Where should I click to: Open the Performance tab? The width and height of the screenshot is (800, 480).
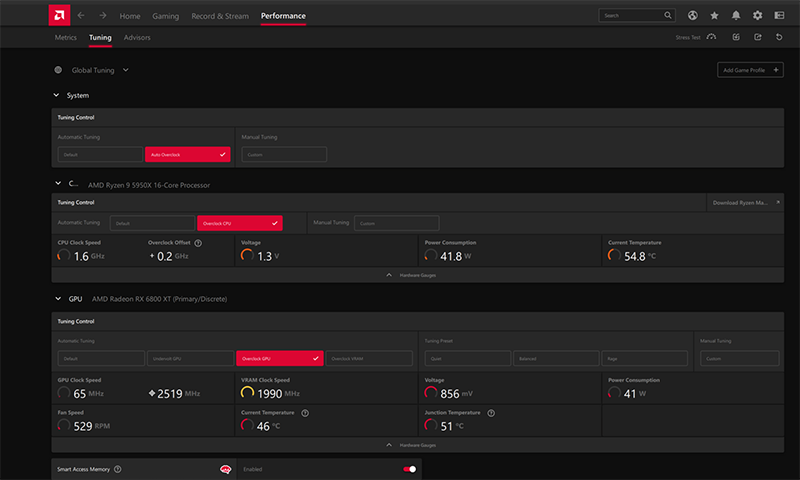point(283,16)
